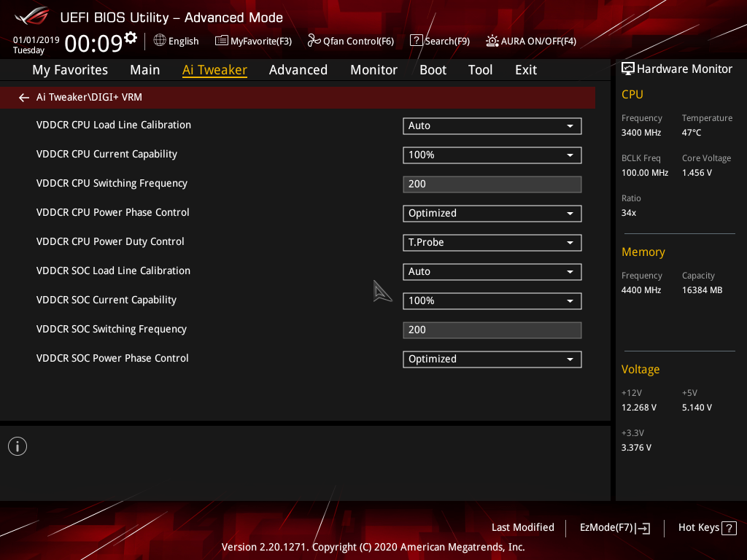
Task: Click VDDCR SOC Switching Frequency field
Action: [x=492, y=330]
